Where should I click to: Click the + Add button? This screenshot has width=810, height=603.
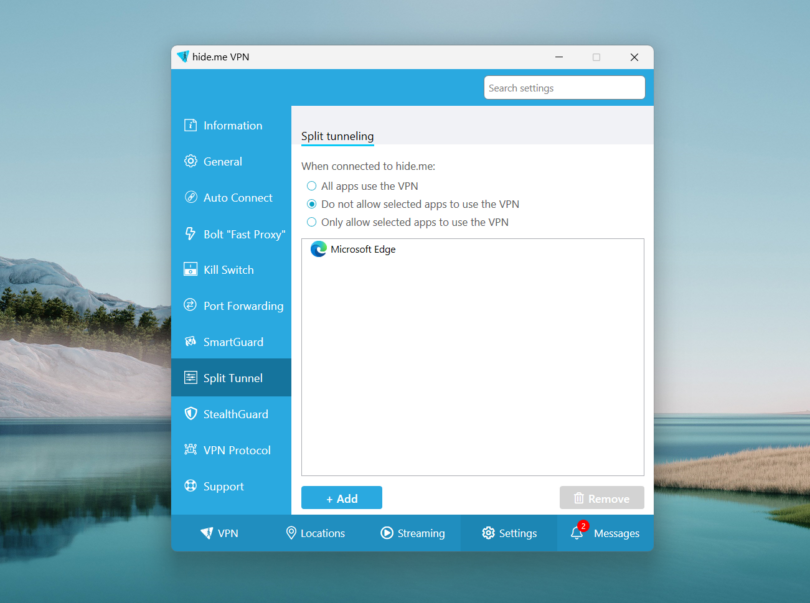click(341, 497)
